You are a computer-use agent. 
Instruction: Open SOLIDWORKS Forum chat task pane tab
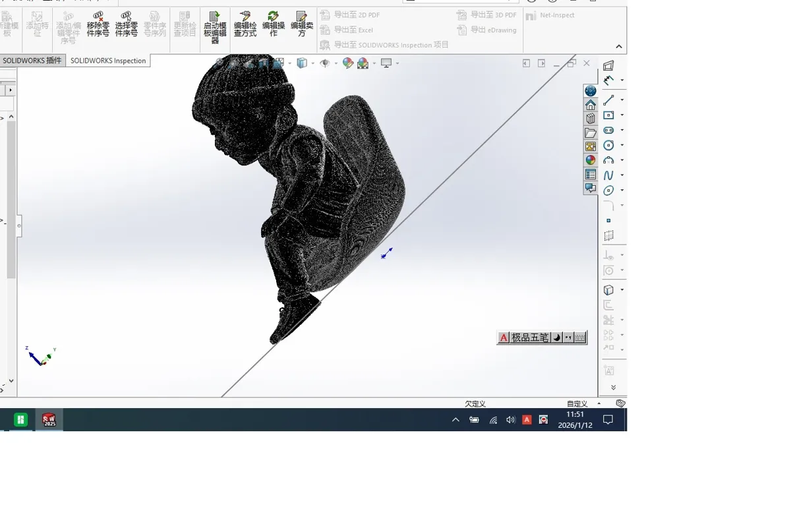(591, 188)
